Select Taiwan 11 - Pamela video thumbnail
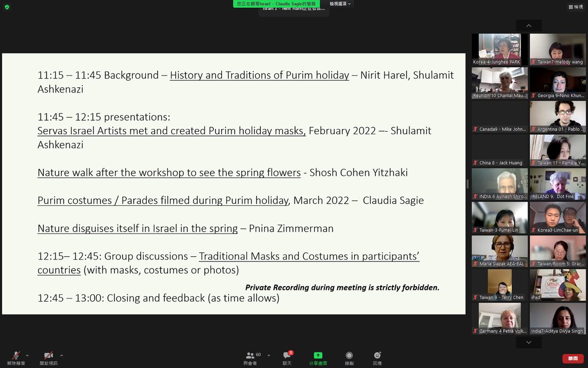 click(x=558, y=150)
